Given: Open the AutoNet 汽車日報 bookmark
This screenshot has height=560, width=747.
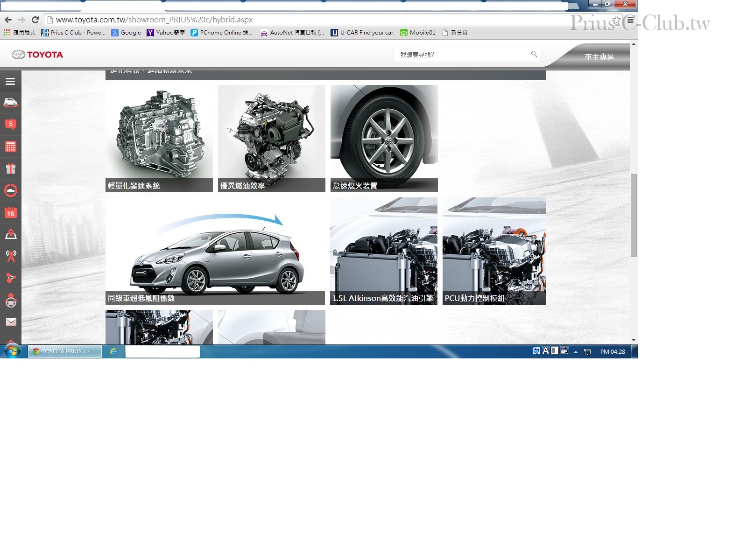Looking at the screenshot, I should [x=292, y=33].
